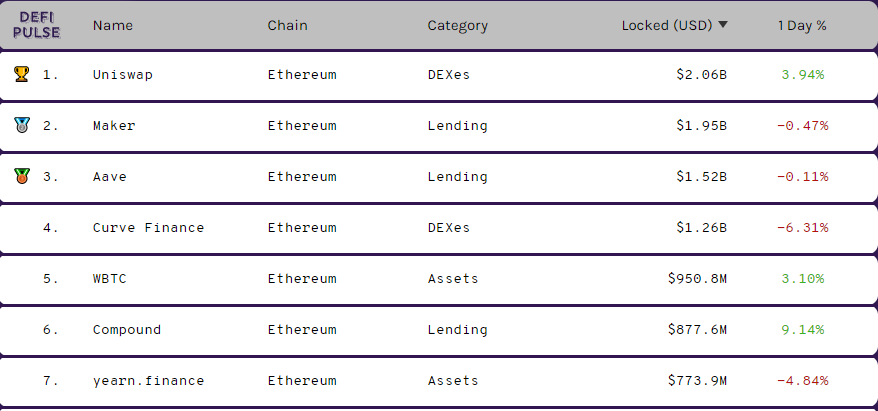
Task: Click Compound's 9.14% daily change
Action: [803, 329]
